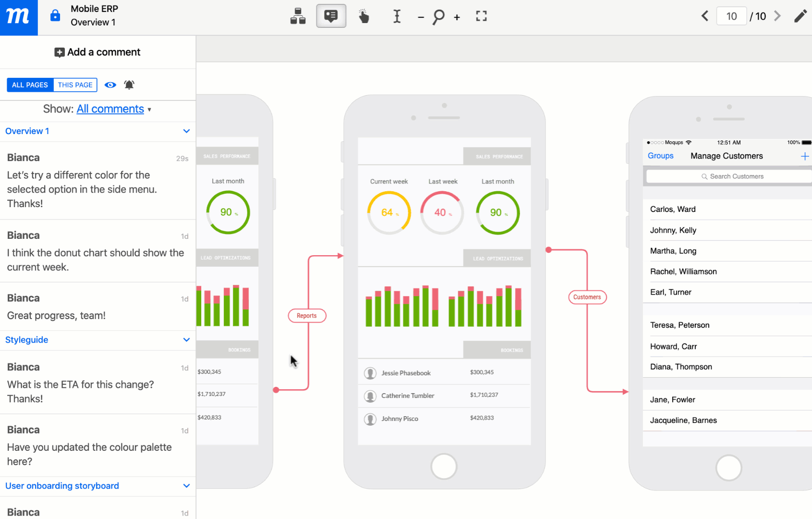
Task: Select the hand interaction hotspot tool
Action: pyautogui.click(x=364, y=17)
